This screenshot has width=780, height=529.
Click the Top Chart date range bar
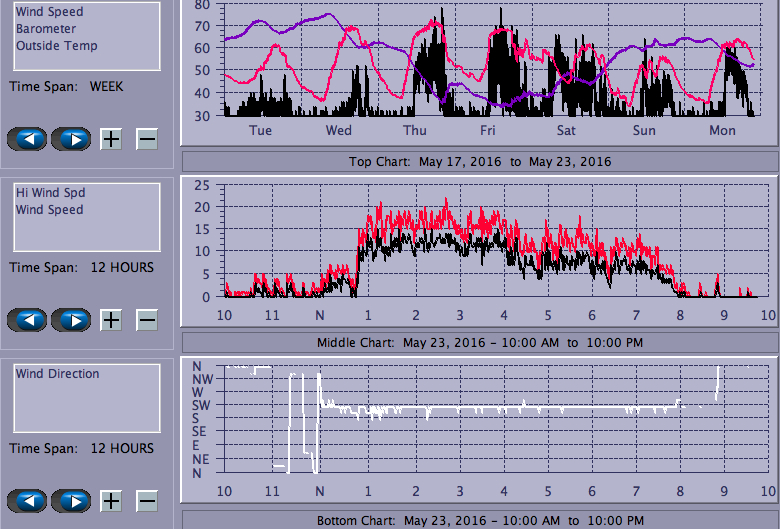coord(479,161)
